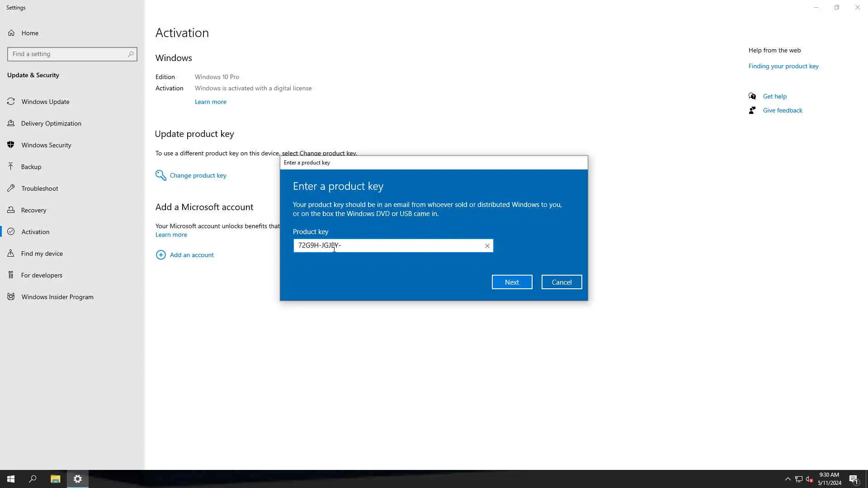868x488 pixels.
Task: Open Finding your product key link
Action: 783,66
